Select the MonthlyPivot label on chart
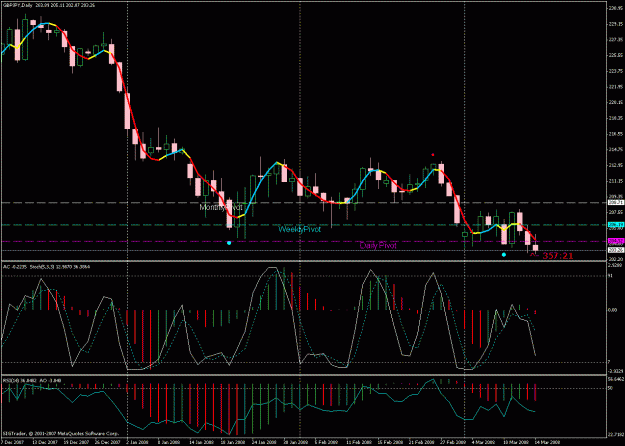The height and width of the screenshot is (446, 625). pyautogui.click(x=221, y=208)
